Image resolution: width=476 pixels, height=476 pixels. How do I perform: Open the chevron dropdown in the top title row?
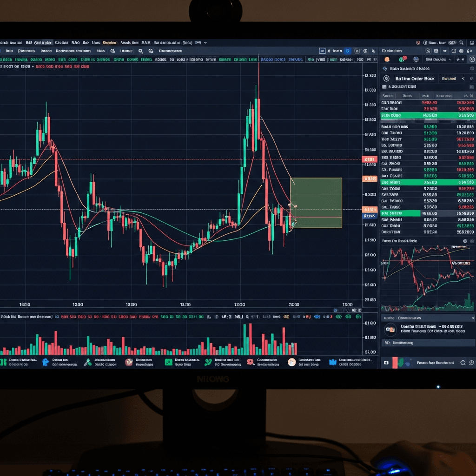205,43
